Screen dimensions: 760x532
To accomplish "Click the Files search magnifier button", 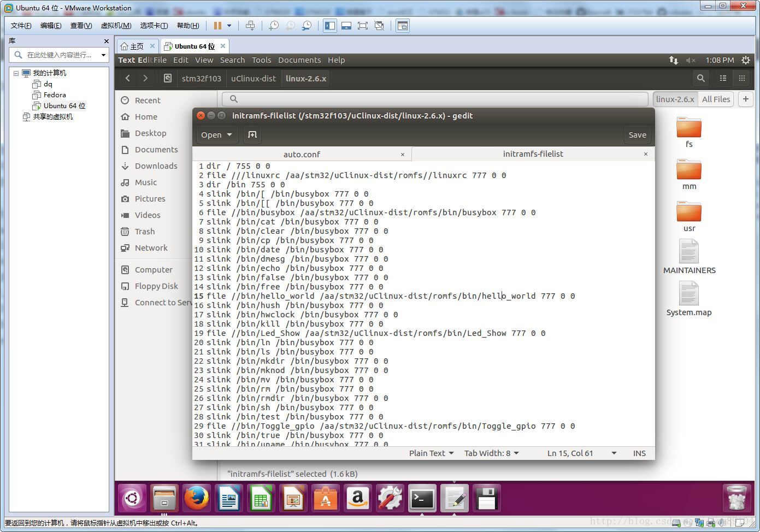I will coord(701,78).
